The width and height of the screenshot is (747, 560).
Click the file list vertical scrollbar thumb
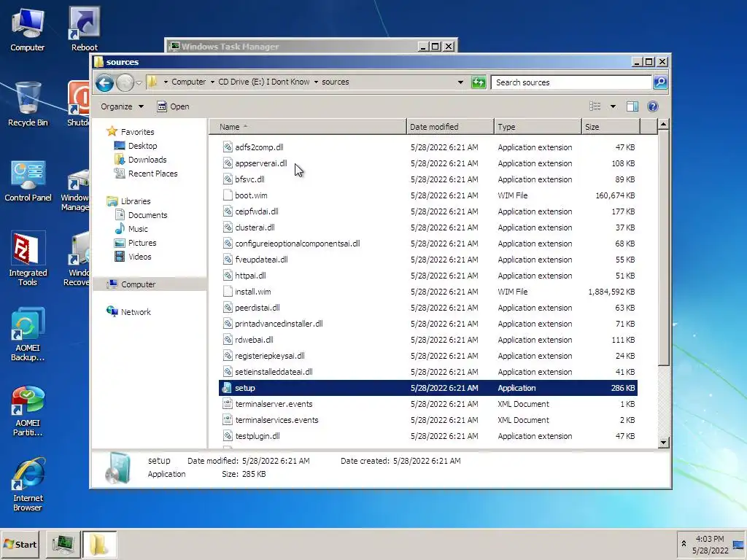[663, 249]
